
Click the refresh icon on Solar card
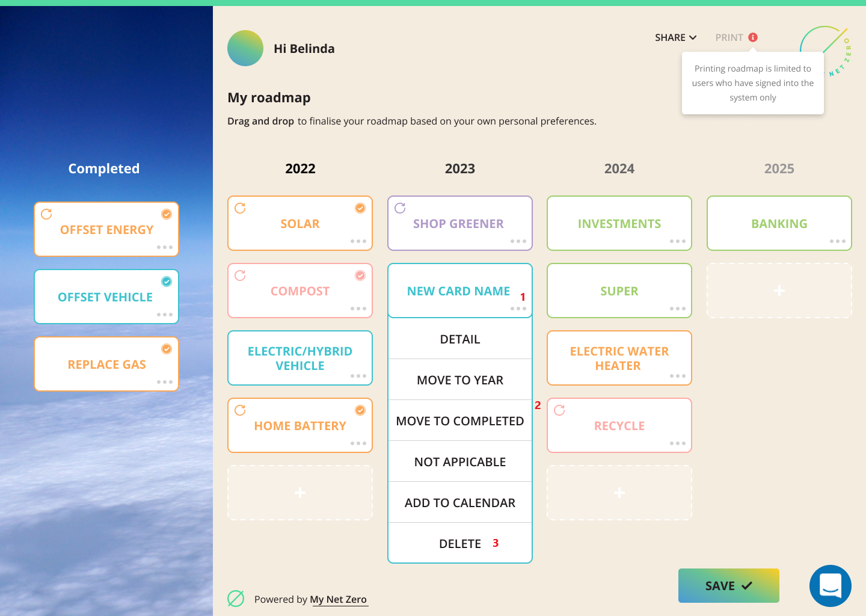[x=240, y=208]
